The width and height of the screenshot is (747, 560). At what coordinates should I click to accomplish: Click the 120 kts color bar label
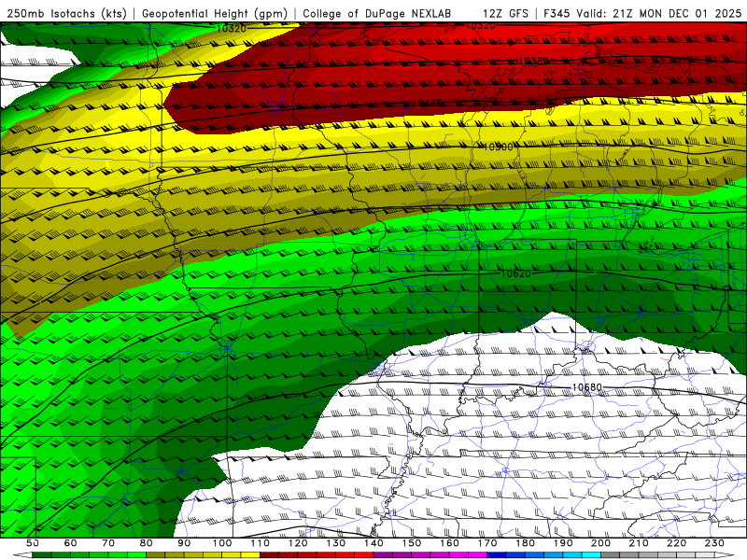298,543
